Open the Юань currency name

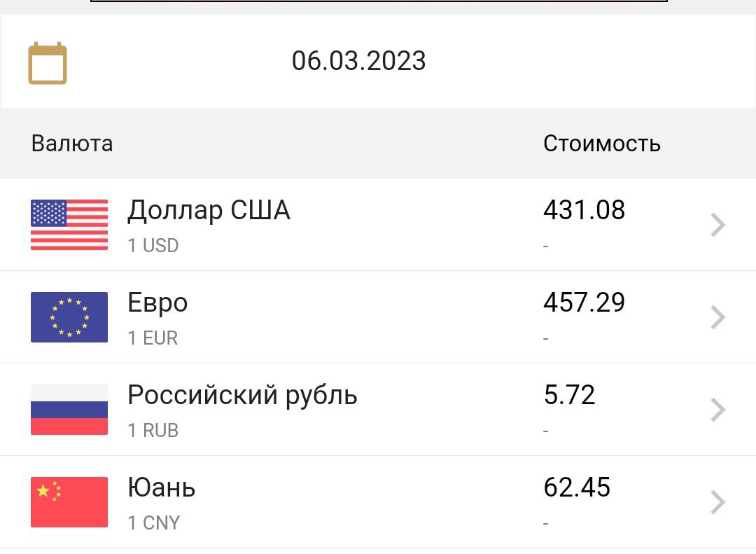coord(161,487)
